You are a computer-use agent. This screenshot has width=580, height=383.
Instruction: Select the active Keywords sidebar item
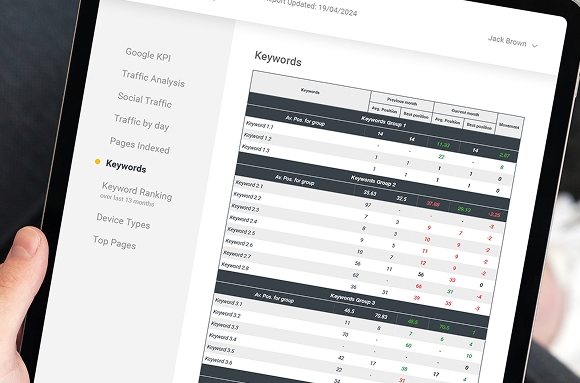[x=126, y=166]
